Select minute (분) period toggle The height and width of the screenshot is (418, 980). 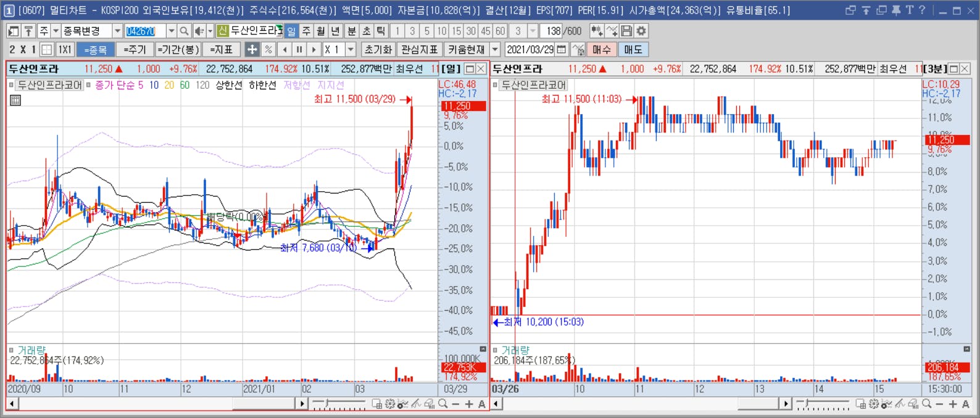[351, 31]
